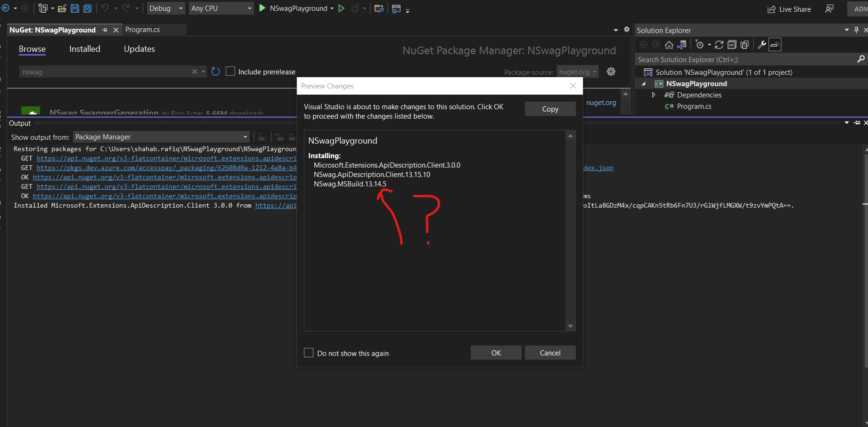This screenshot has width=868, height=427.
Task: Click the Navigate Backward arrow in toolbar
Action: (6, 8)
